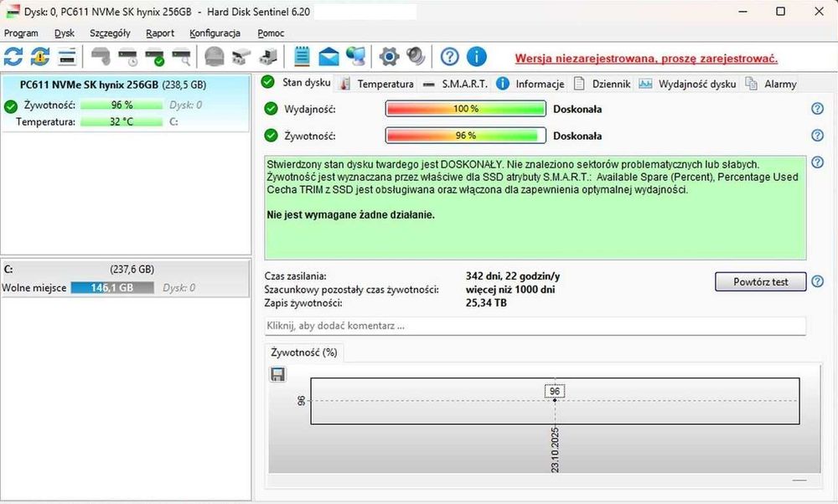Screen dimensions: 838x504
Task: Open the Dysk menu
Action: coord(65,33)
